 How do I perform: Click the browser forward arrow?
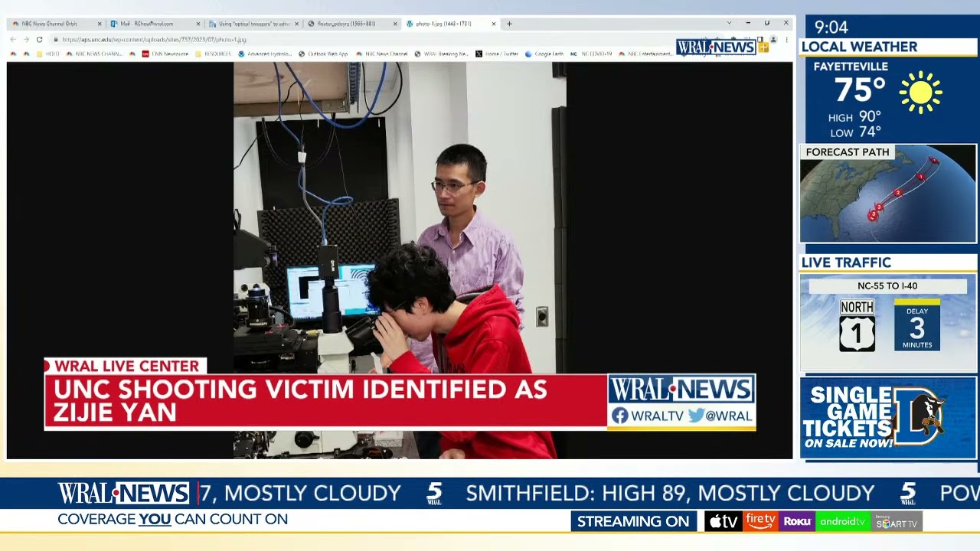(25, 39)
